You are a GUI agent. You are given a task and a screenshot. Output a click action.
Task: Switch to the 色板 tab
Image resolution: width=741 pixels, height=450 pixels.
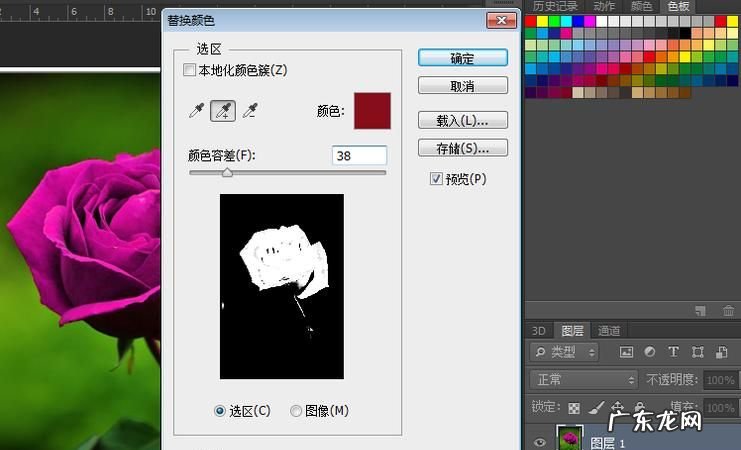[x=679, y=6]
